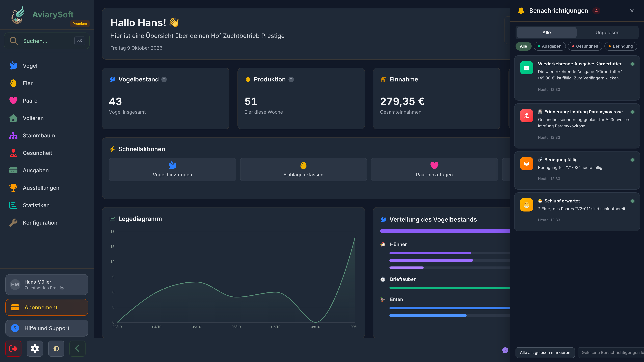Filter notifications by Beringung

tap(621, 46)
